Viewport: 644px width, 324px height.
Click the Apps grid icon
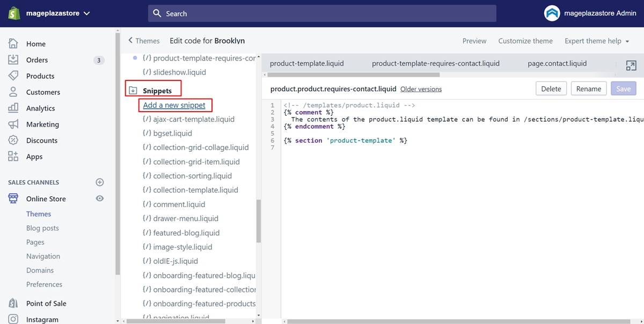(x=13, y=157)
